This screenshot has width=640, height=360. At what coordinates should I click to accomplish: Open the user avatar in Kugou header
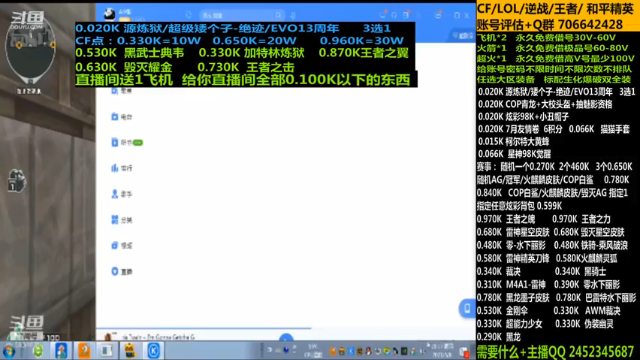tap(109, 15)
